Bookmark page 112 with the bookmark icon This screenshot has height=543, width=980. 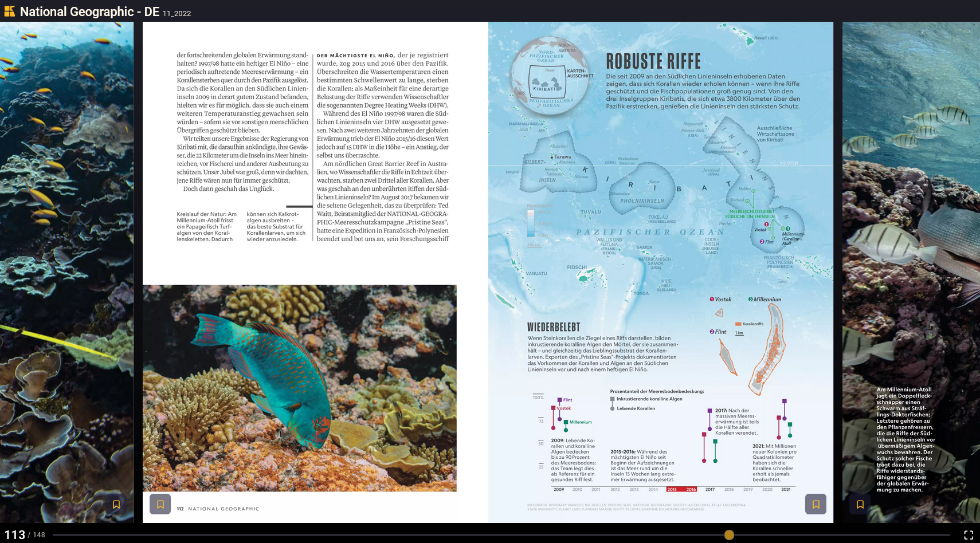(x=160, y=504)
